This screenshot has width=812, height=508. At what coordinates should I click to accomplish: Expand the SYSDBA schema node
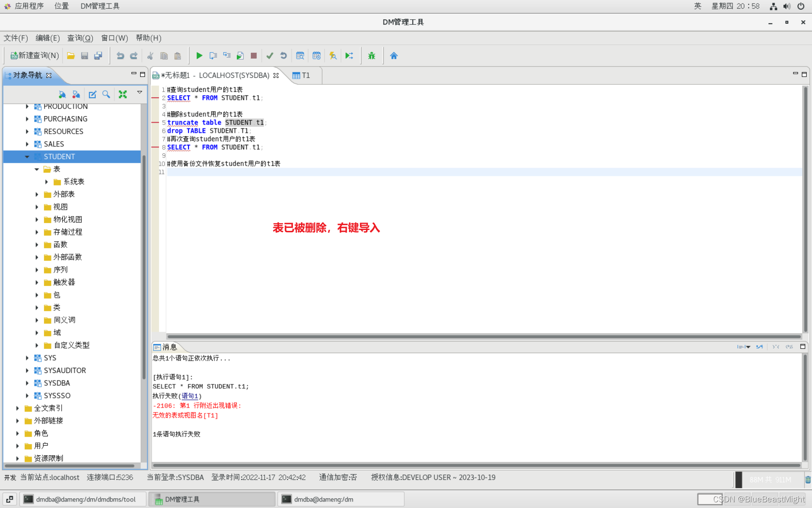click(x=28, y=383)
